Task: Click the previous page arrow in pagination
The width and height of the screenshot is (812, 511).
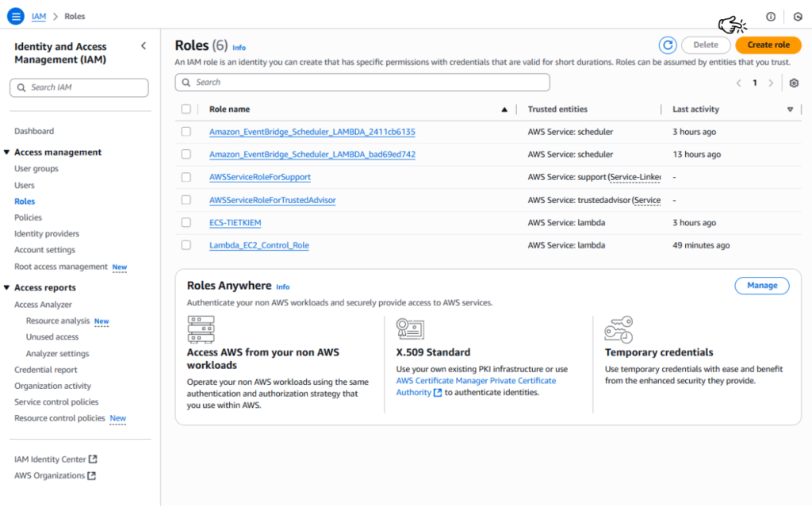Action: [738, 83]
